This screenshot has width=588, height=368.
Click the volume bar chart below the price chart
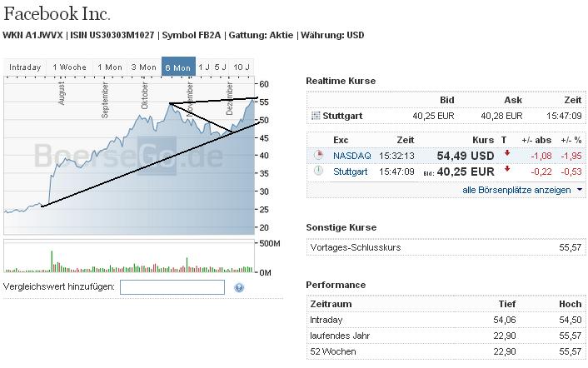point(129,257)
